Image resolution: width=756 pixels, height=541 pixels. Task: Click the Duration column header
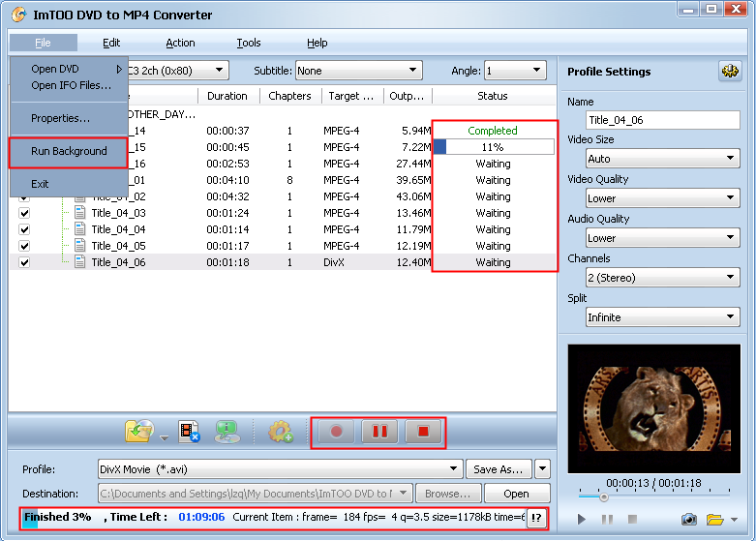point(227,96)
